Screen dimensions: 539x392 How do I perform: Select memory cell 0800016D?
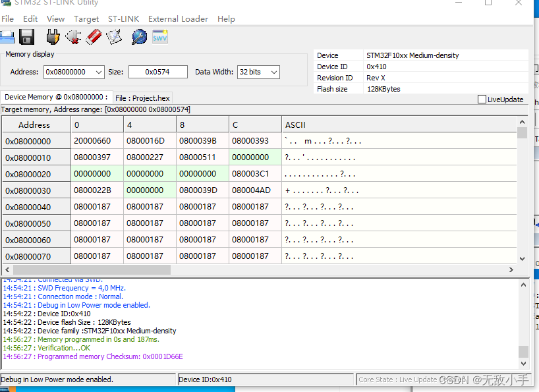click(150, 141)
